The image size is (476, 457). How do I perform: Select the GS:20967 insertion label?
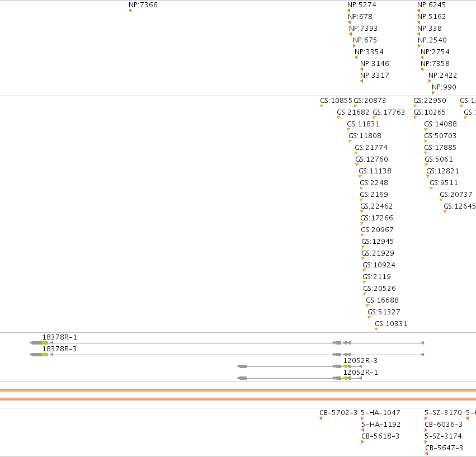[377, 230]
